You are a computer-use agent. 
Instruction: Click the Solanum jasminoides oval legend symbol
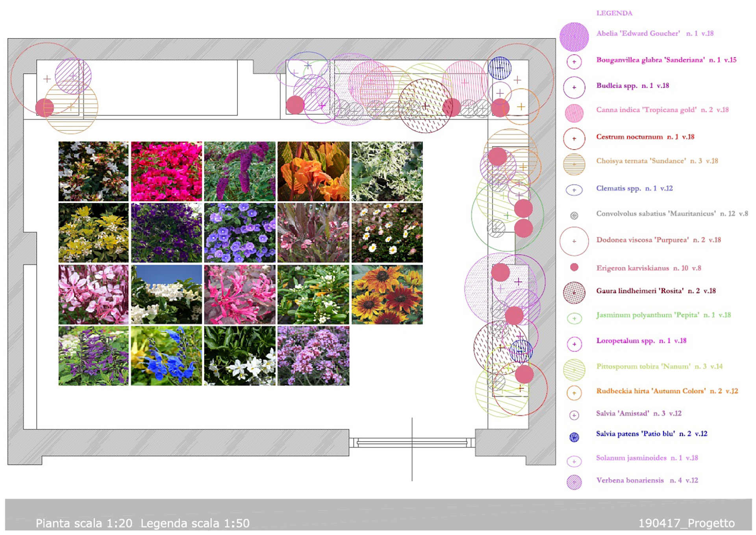point(574,461)
